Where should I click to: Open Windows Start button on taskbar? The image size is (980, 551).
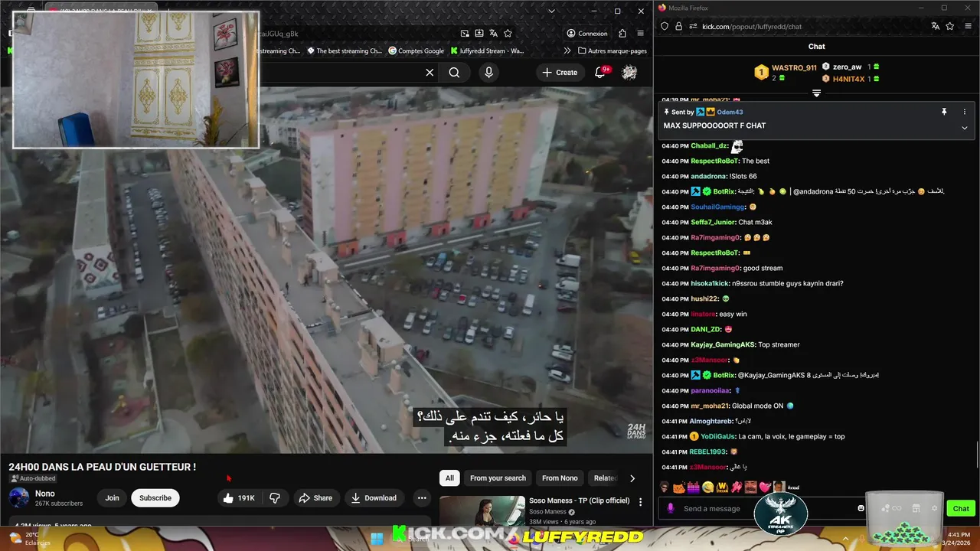pyautogui.click(x=377, y=538)
